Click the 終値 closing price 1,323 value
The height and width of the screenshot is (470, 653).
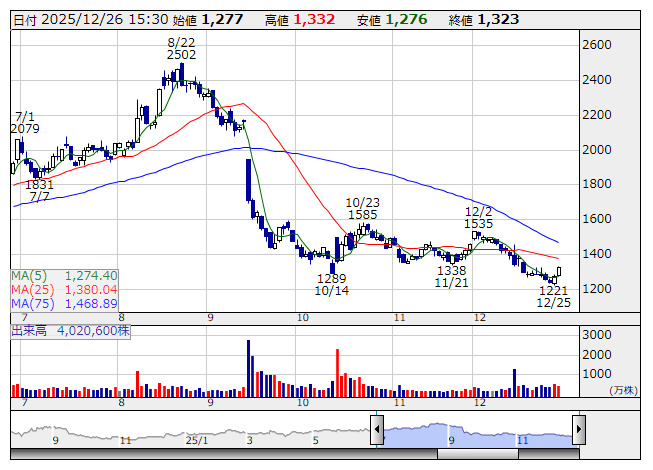point(497,19)
